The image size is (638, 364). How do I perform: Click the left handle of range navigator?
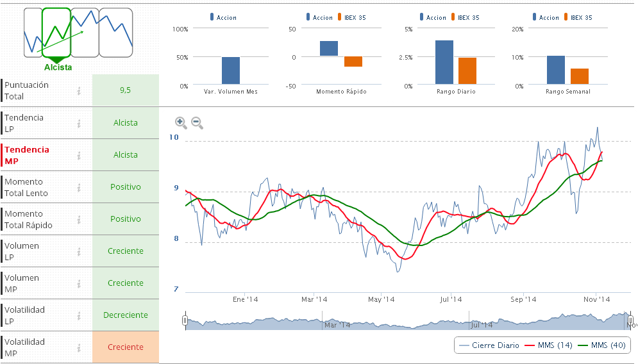click(185, 320)
